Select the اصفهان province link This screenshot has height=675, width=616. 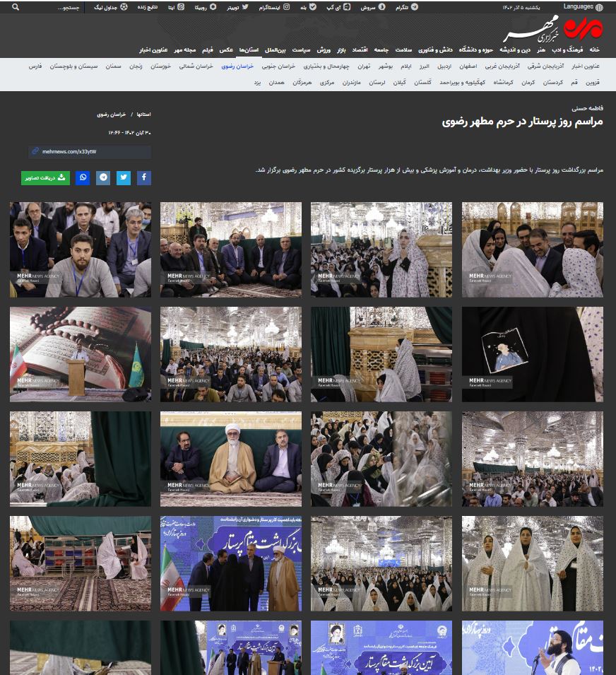click(x=468, y=66)
